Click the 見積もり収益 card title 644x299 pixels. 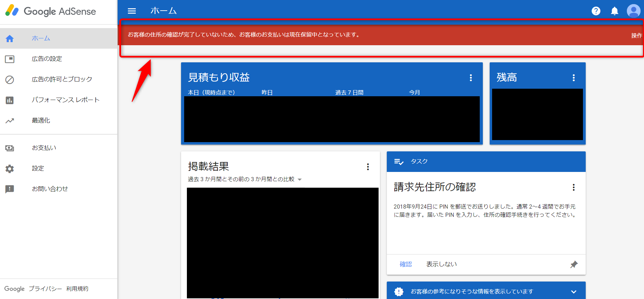(x=219, y=77)
